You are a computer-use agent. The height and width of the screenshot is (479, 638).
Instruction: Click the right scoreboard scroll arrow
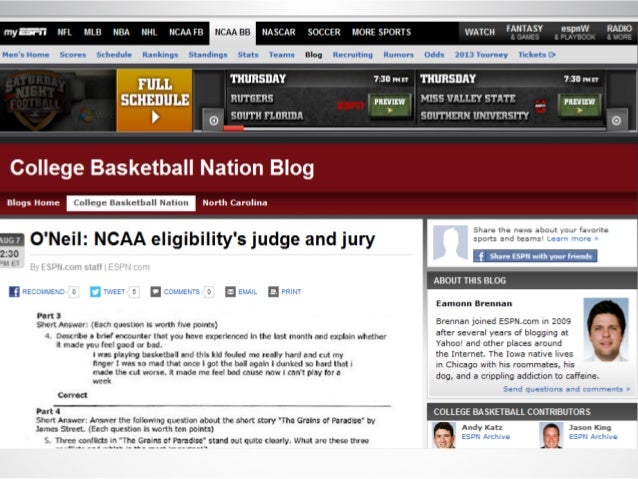616,120
